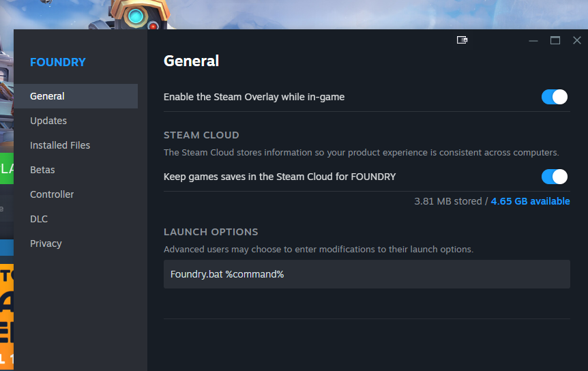
Task: Show the DLC section
Action: pos(39,219)
